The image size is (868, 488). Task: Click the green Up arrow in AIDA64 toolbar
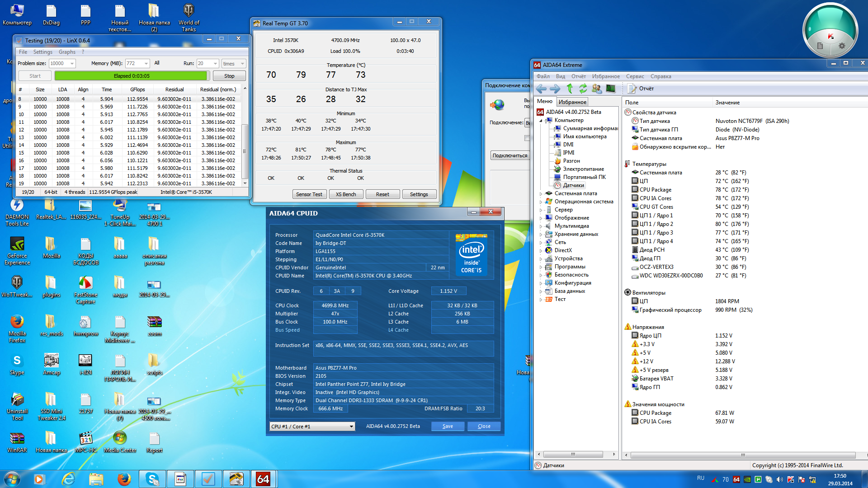click(x=570, y=89)
